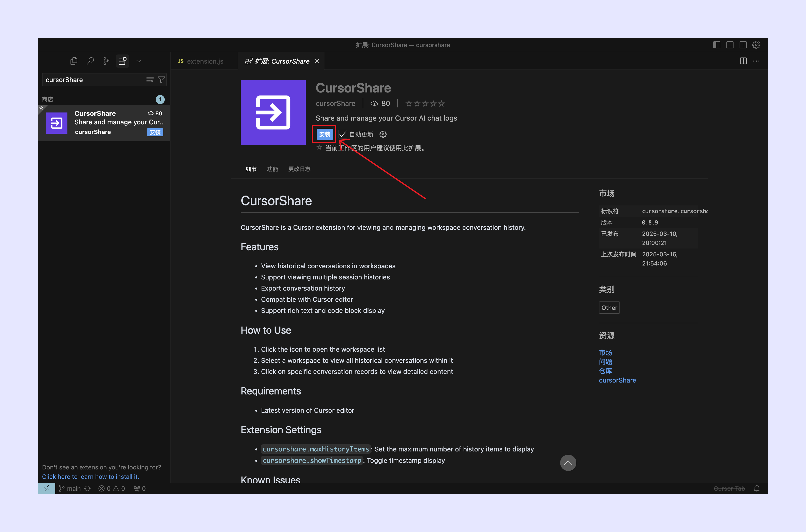Click the large CursorShare extension logo
This screenshot has width=806, height=532.
(x=273, y=113)
